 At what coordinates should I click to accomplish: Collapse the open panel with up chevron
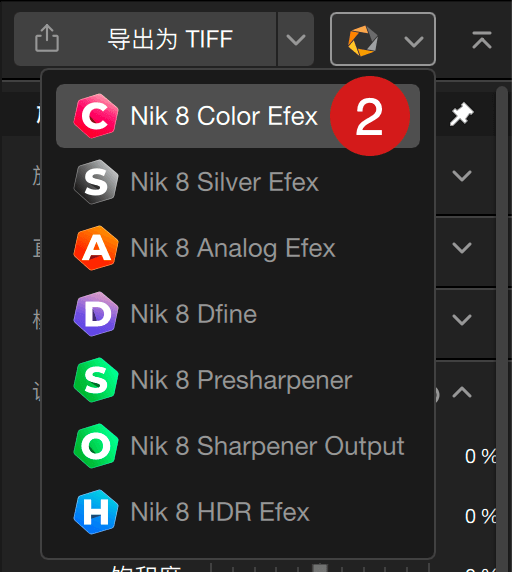462,392
